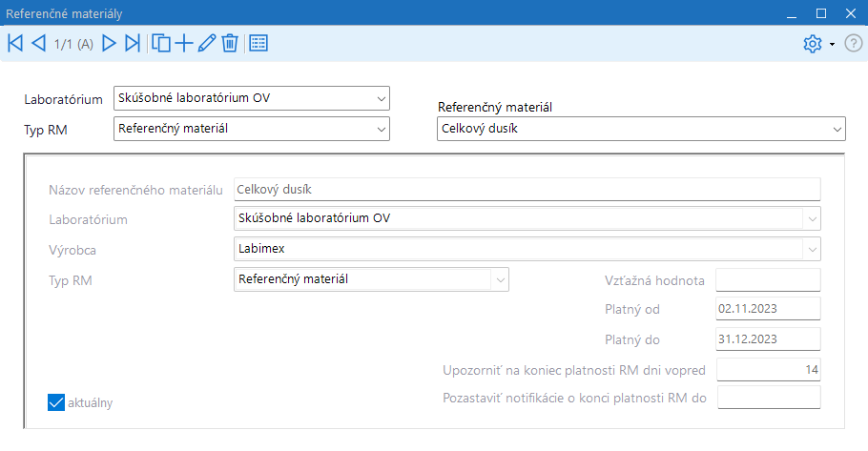
Task: Expand the Výrobca Labimex dropdown
Action: [811, 248]
